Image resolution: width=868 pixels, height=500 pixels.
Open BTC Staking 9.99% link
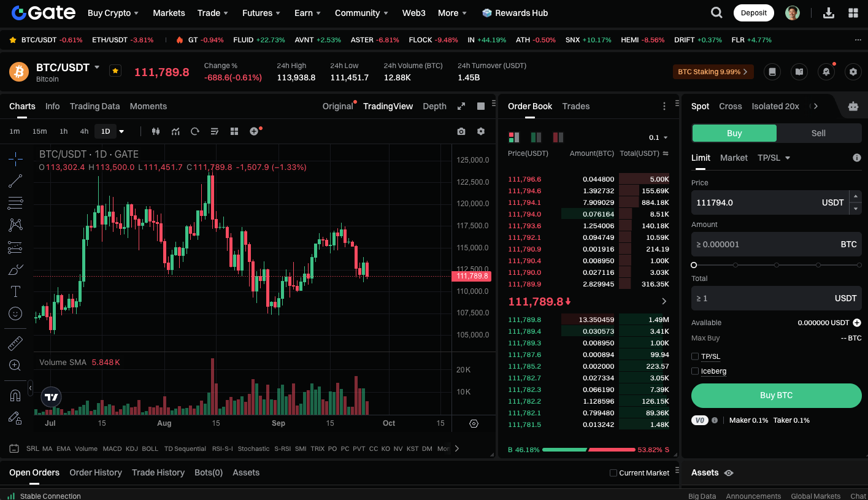pos(713,72)
